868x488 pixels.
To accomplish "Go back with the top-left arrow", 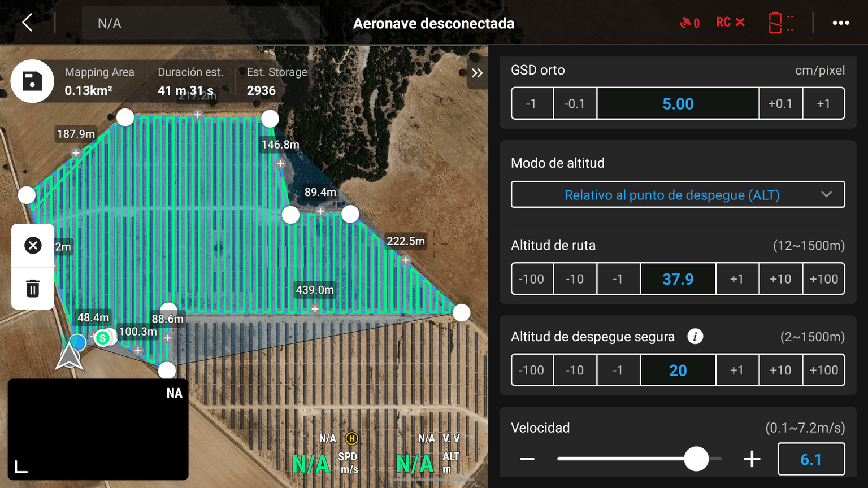I will coord(27,23).
